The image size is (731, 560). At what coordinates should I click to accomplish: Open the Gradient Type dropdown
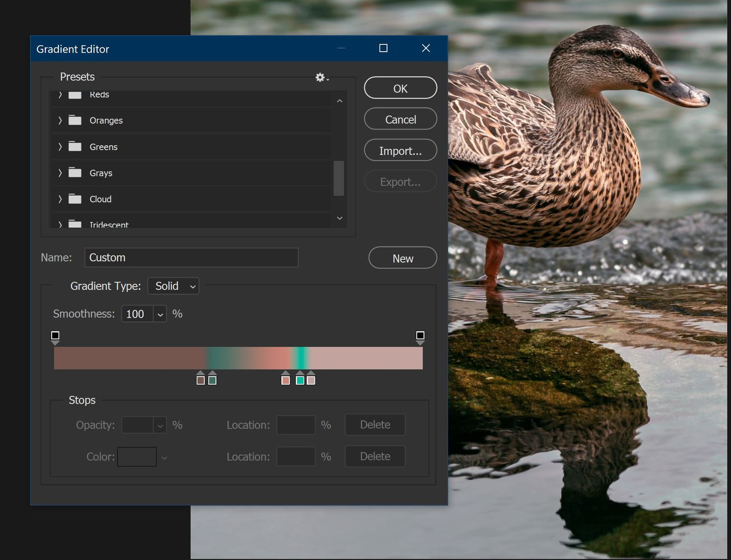tap(173, 286)
